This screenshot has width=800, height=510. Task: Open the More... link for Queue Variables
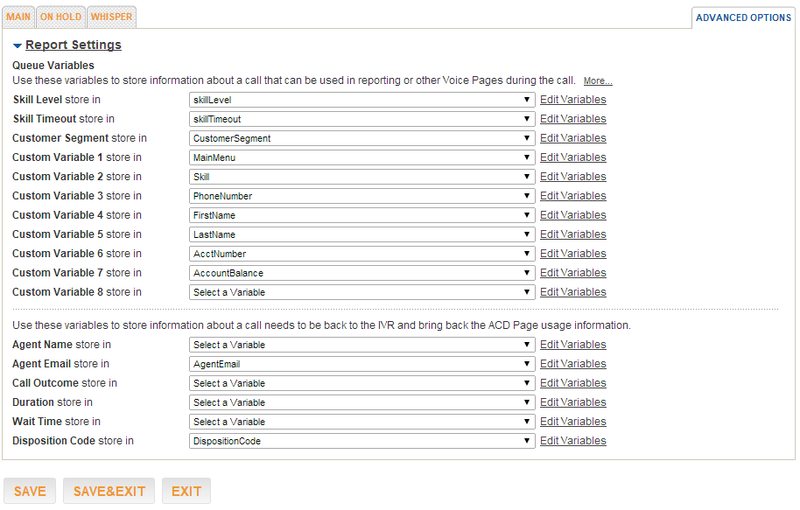(x=598, y=81)
